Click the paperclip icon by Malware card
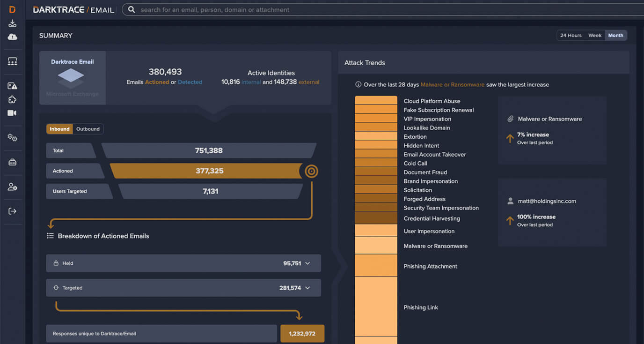The image size is (644, 344). pyautogui.click(x=511, y=119)
